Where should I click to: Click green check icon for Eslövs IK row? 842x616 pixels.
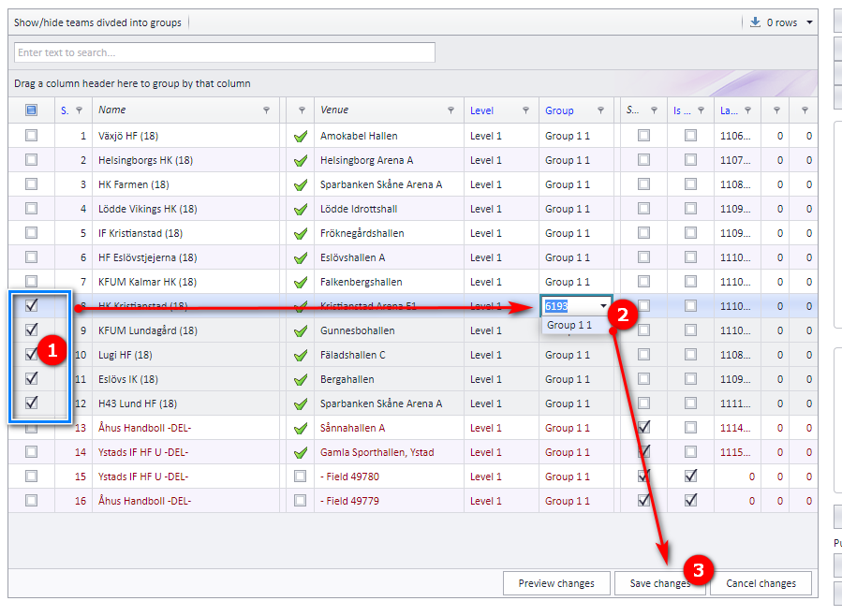[301, 379]
